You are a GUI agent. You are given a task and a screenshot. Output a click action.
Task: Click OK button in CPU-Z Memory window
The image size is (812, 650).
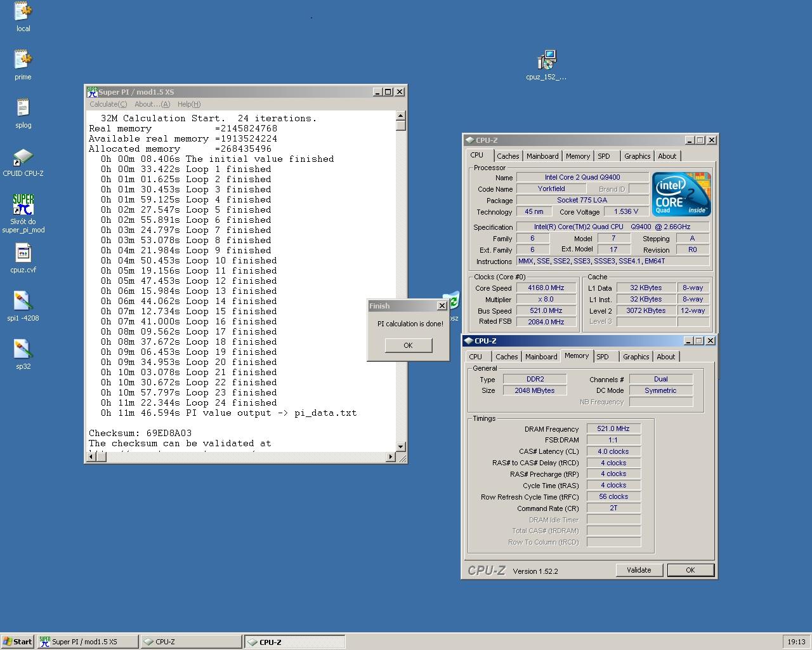[690, 570]
